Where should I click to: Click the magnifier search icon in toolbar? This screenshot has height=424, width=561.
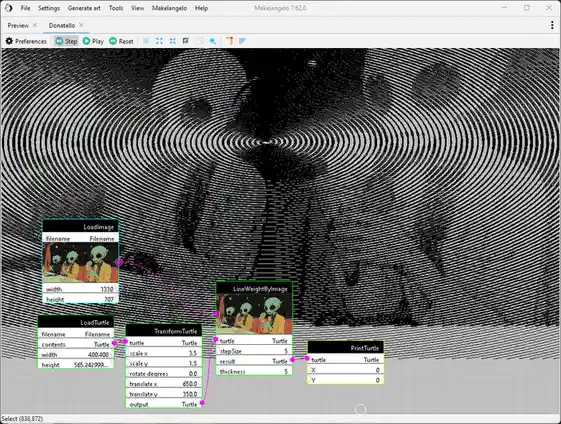pos(213,41)
